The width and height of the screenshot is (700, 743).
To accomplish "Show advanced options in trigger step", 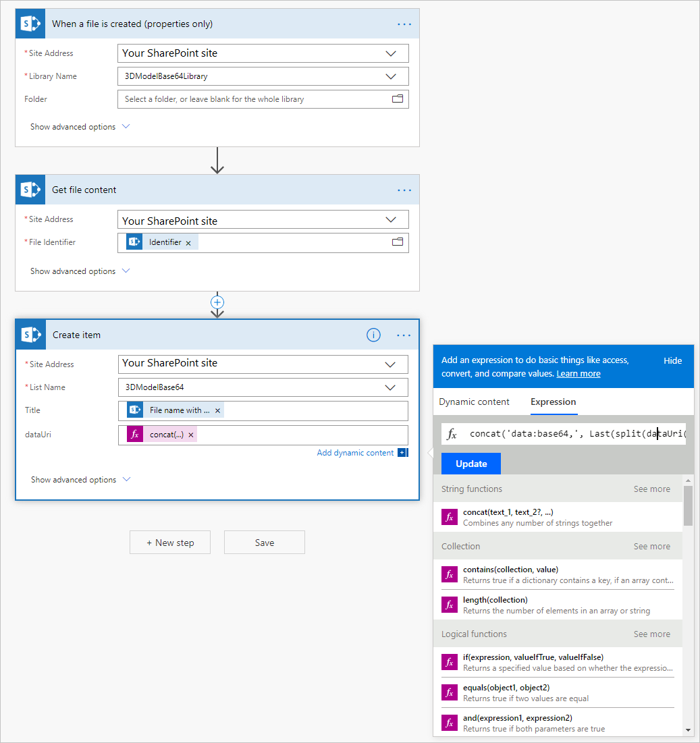I will (80, 126).
